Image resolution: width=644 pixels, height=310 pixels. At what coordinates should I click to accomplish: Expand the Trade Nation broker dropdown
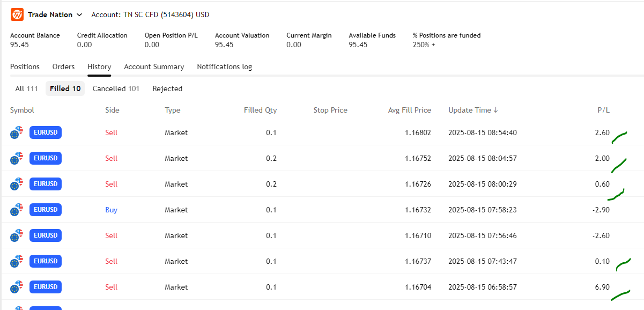click(79, 15)
